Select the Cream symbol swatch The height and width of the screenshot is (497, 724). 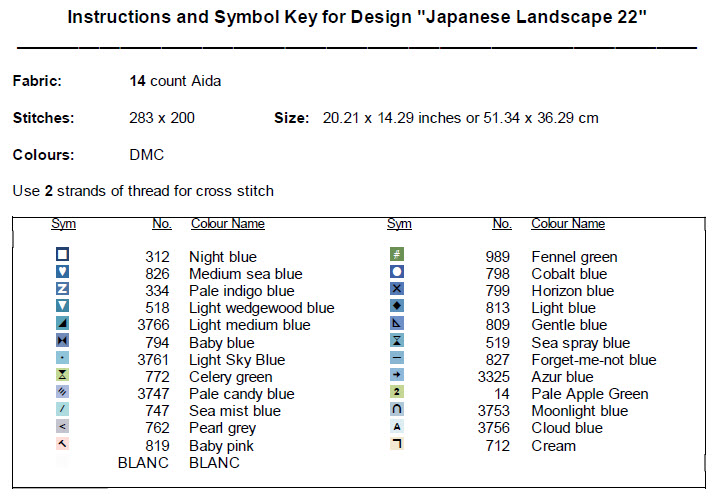coord(397,444)
